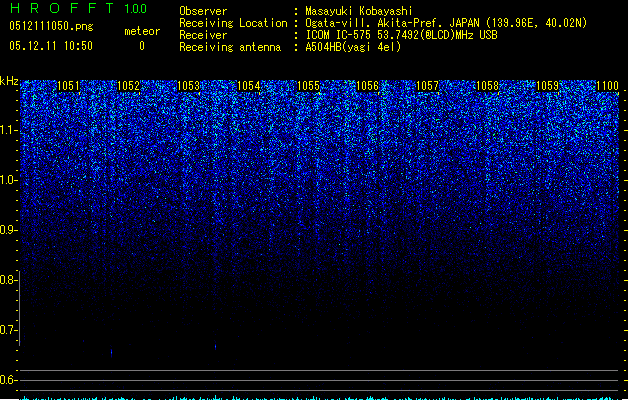
Task: Click the Receiver field label
Action: tap(203, 35)
